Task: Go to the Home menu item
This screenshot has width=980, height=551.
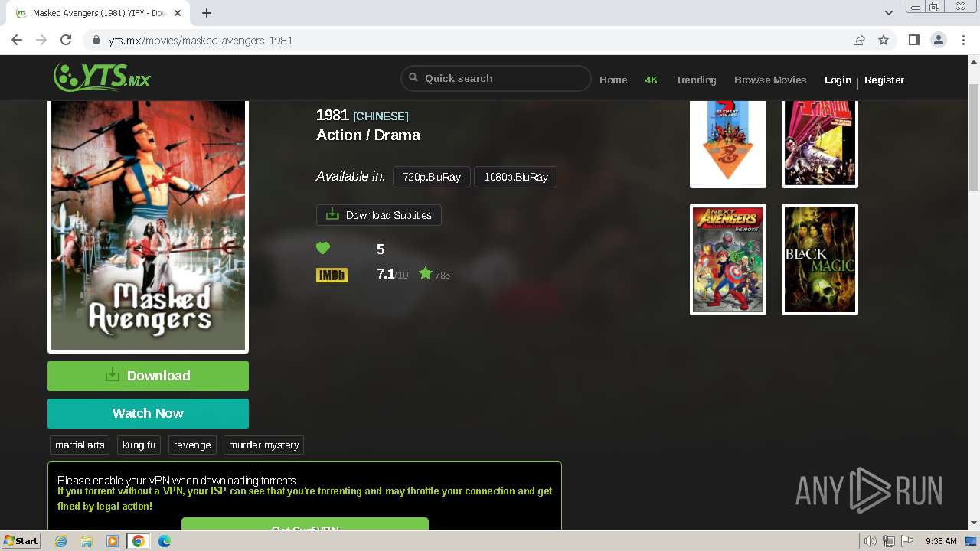Action: (x=613, y=80)
